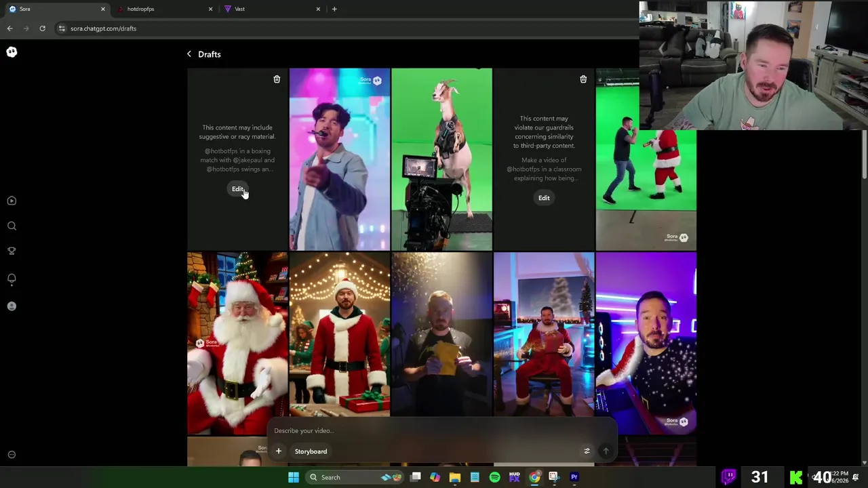868x488 pixels.
Task: Click the submit arrow in the prompt bar
Action: click(606, 451)
